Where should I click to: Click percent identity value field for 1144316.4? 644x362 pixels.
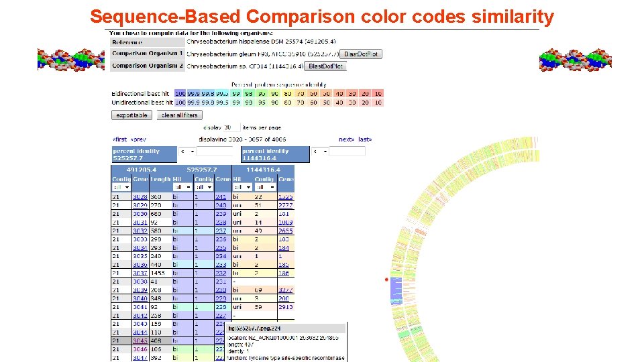pyautogui.click(x=347, y=152)
